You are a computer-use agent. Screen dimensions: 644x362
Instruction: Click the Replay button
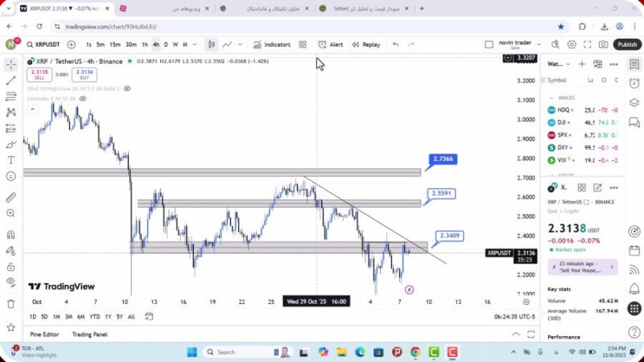pyautogui.click(x=365, y=45)
